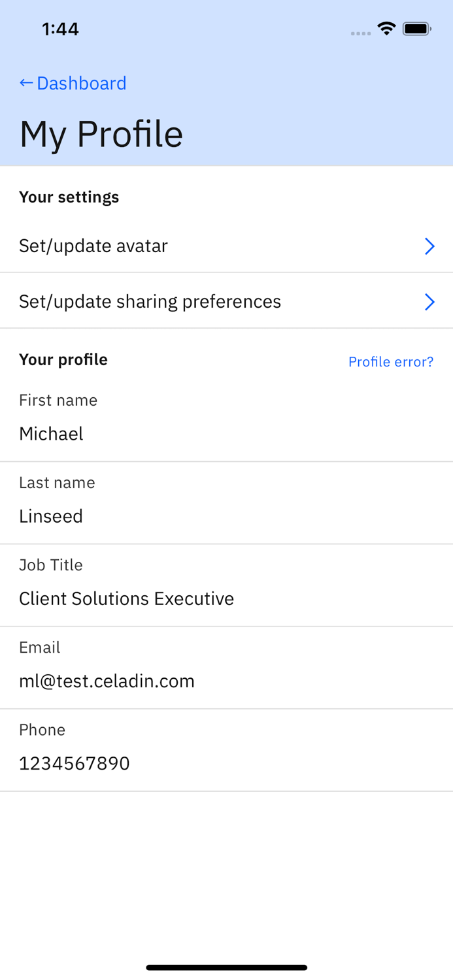Tap the My Profile page heading
Image resolution: width=453 pixels, height=980 pixels.
pyautogui.click(x=101, y=134)
